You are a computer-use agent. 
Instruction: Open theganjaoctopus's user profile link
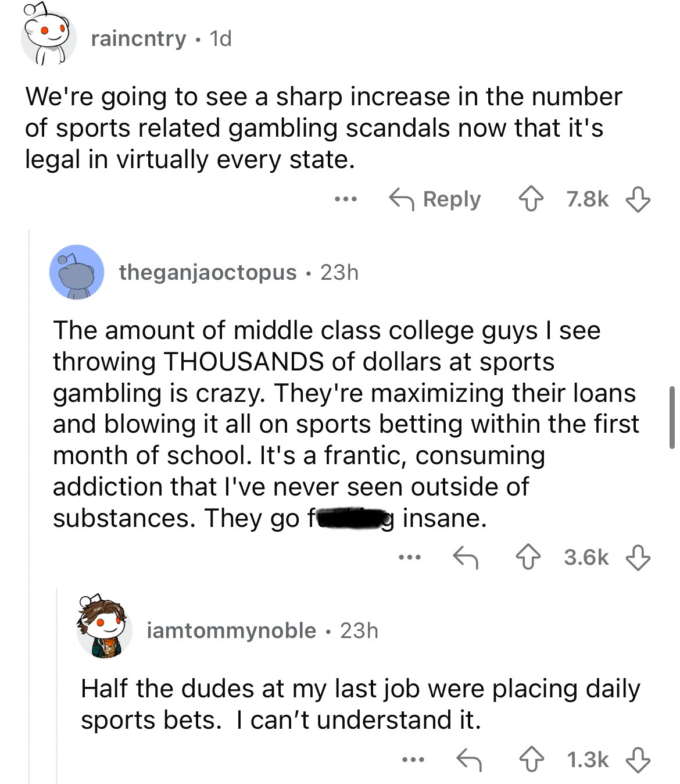(x=207, y=272)
